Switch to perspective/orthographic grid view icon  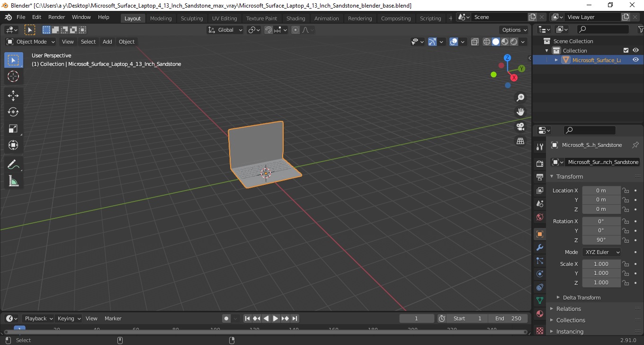point(520,141)
